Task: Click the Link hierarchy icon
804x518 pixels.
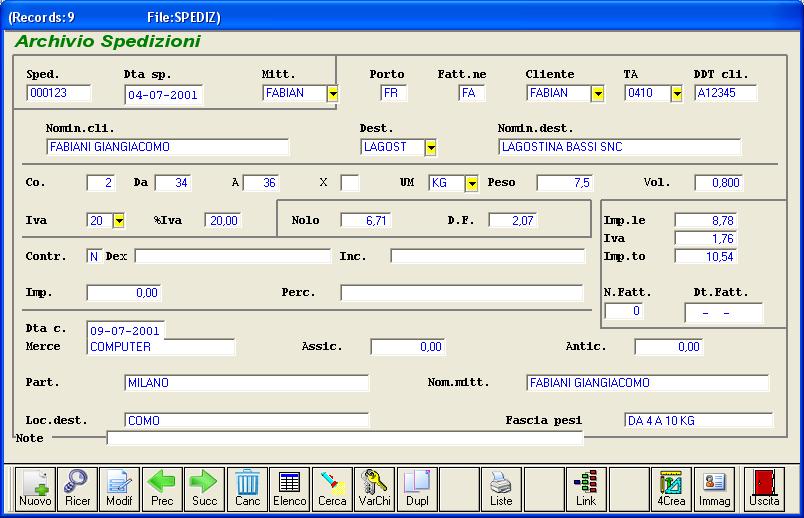Action: click(x=586, y=489)
